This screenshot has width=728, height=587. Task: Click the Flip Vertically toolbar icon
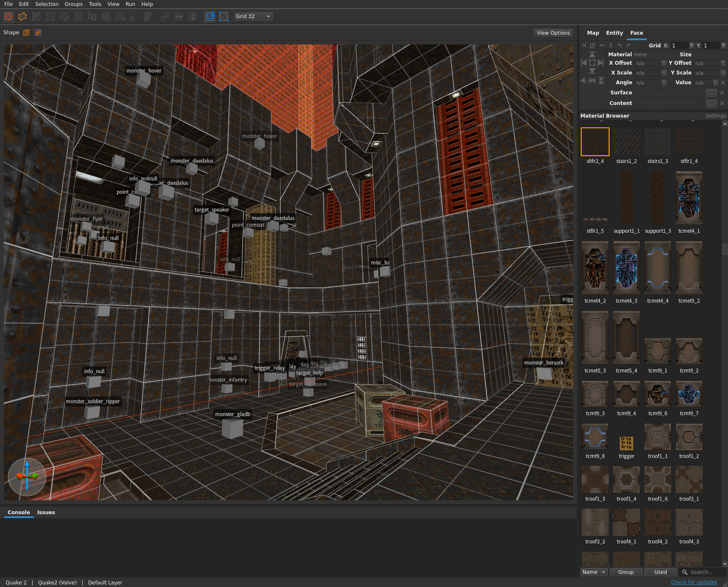(193, 17)
